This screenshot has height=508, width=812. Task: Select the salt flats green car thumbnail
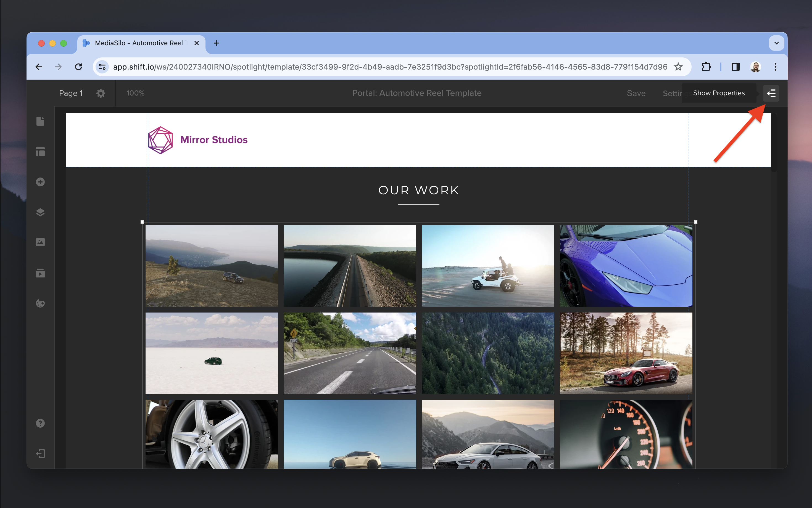click(212, 353)
